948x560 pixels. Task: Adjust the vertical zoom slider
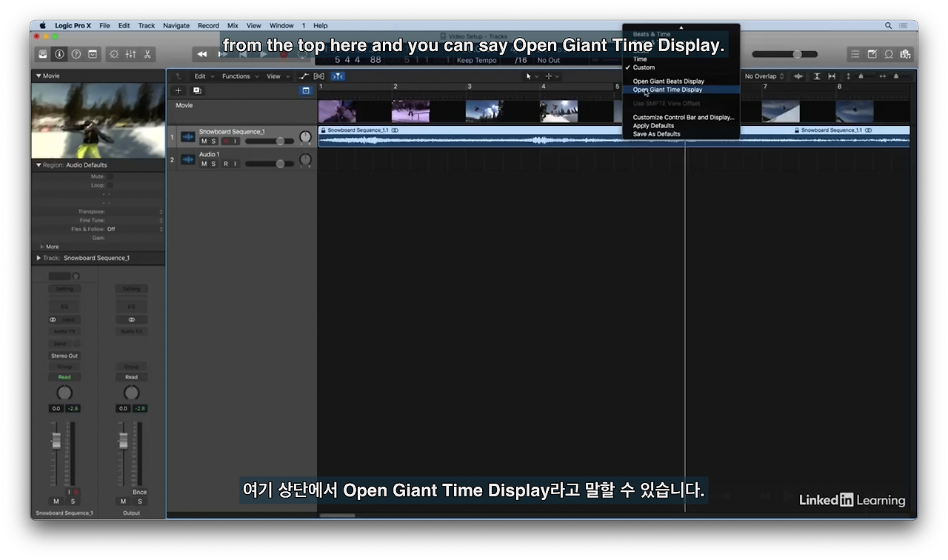tap(861, 76)
